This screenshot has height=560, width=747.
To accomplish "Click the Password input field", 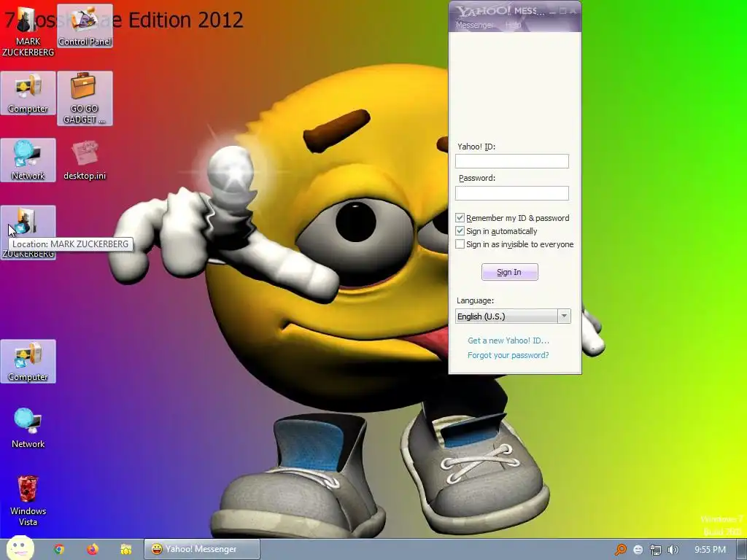I will tap(511, 192).
